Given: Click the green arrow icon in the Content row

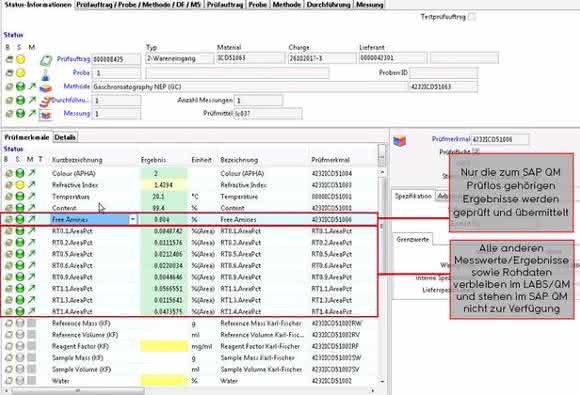Looking at the screenshot, I should (32, 207).
